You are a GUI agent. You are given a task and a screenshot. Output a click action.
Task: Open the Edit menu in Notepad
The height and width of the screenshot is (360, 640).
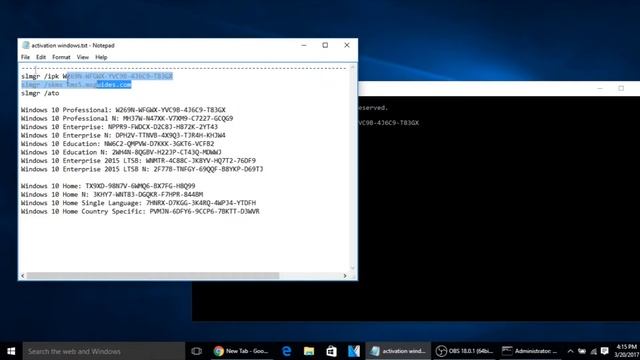(41, 57)
